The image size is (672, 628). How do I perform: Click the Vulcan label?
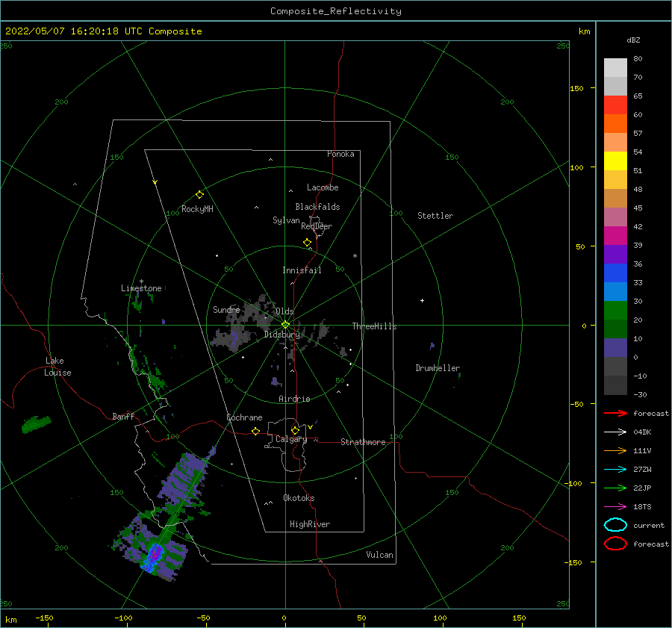(380, 555)
